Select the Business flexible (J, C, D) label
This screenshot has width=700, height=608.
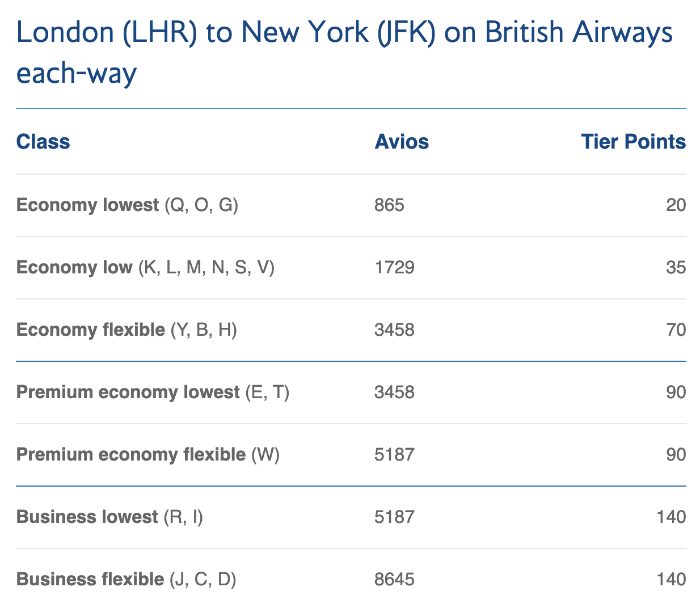click(x=126, y=579)
